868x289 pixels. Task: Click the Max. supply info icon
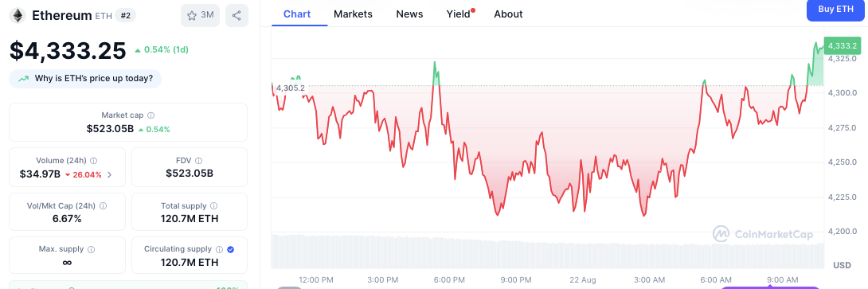click(x=92, y=250)
